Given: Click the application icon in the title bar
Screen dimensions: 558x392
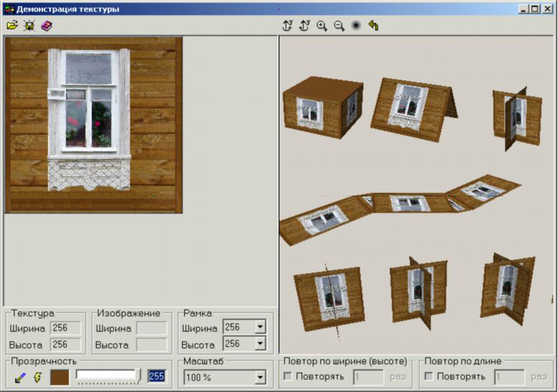Looking at the screenshot, I should point(9,9).
